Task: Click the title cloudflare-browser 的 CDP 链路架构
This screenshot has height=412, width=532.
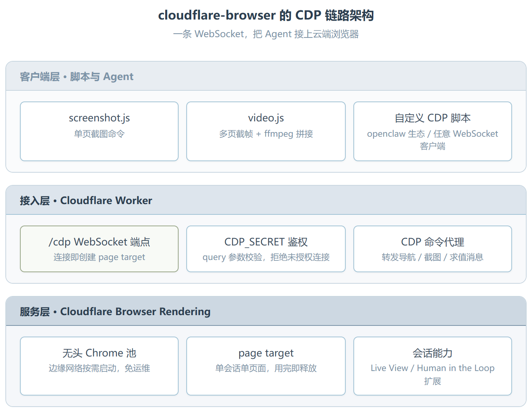Action: (x=266, y=15)
